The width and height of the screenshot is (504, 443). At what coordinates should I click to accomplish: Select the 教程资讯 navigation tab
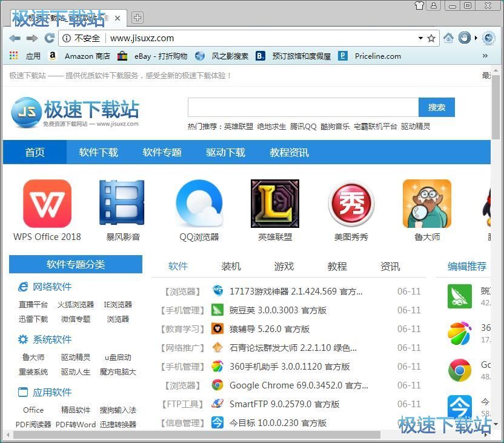290,152
